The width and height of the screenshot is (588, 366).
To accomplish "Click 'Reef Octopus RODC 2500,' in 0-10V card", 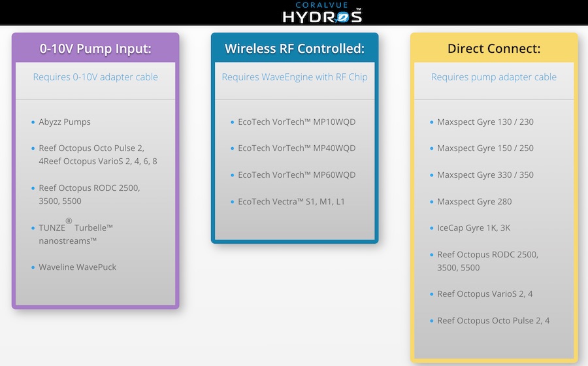I will pos(90,188).
